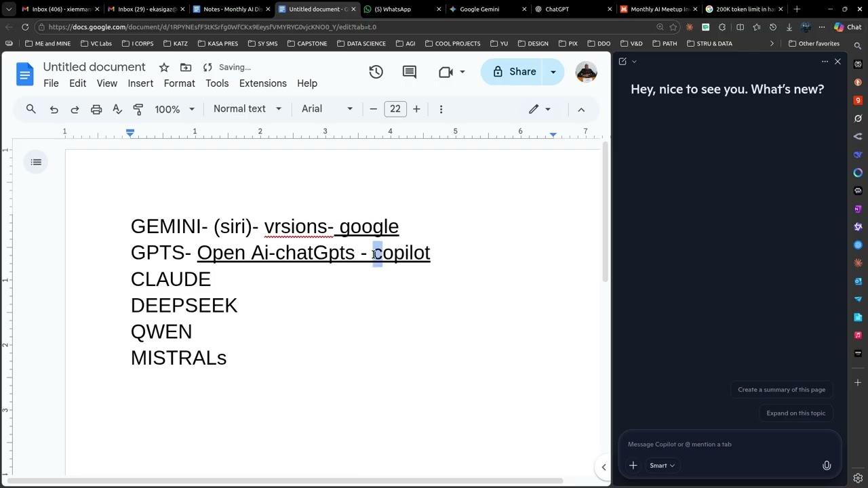Click the Copilot Chat button
The height and width of the screenshot is (488, 868).
[x=848, y=27]
